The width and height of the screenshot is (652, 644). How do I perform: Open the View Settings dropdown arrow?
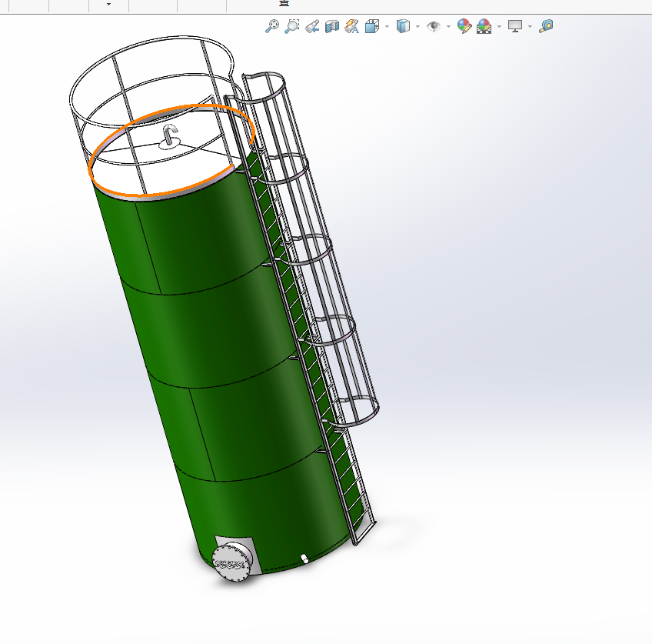530,26
